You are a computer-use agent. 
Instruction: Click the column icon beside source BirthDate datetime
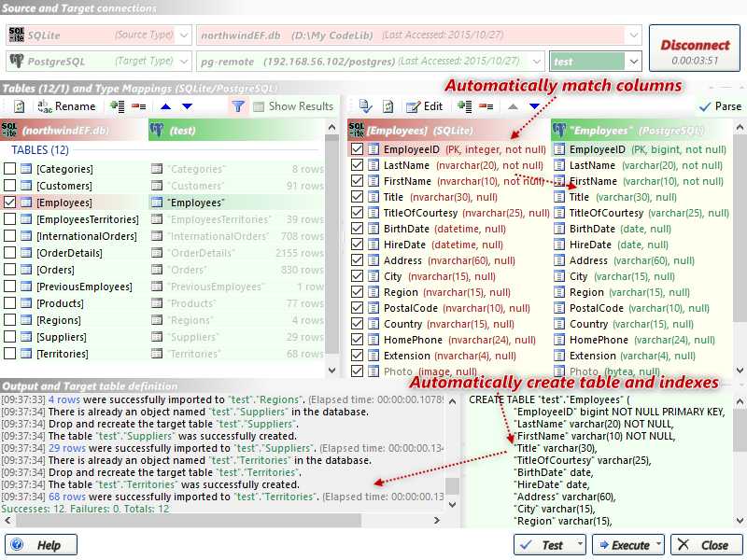[373, 229]
